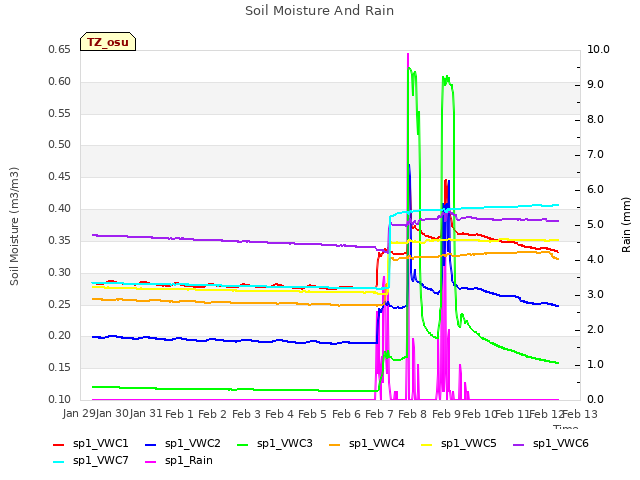Click the Feb 1 x-axis tick label
This screenshot has height=480, width=640.
179,414
